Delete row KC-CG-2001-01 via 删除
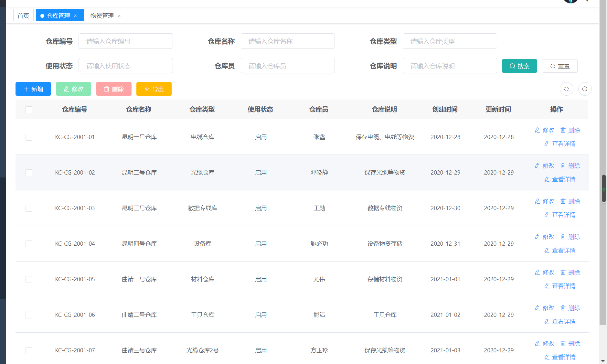This screenshot has width=607, height=364. pyautogui.click(x=570, y=130)
